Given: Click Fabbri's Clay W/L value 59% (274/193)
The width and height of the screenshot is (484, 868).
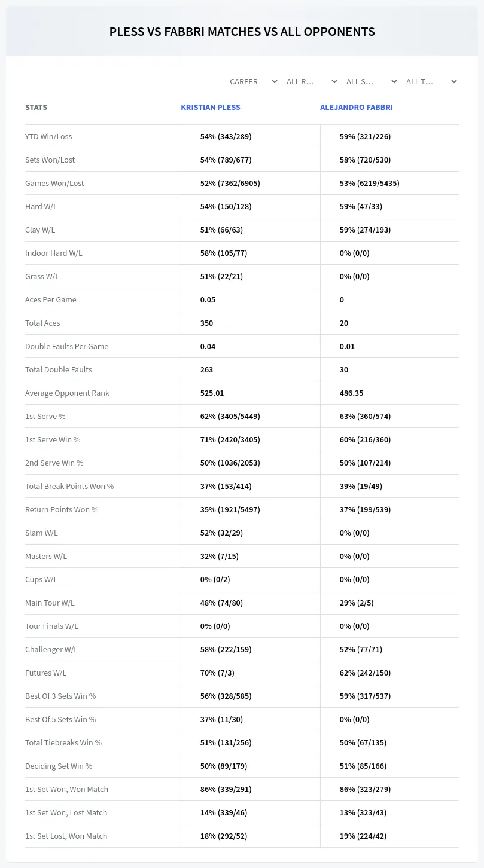Looking at the screenshot, I should [365, 230].
